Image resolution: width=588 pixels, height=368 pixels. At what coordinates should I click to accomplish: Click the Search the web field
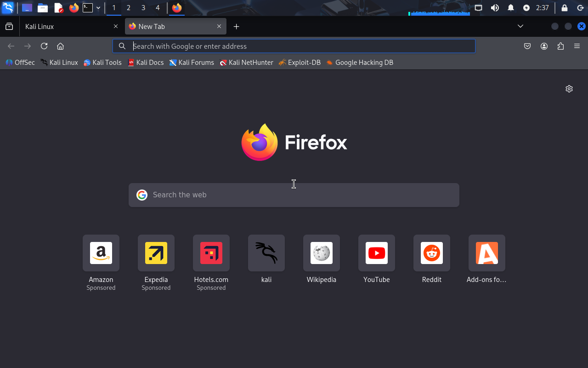[294, 195]
